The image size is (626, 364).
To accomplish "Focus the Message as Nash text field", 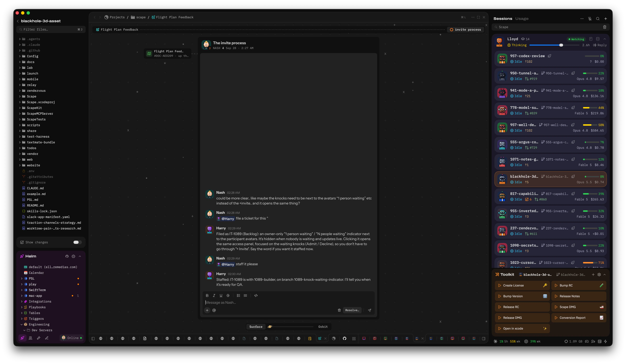I will coord(288,302).
